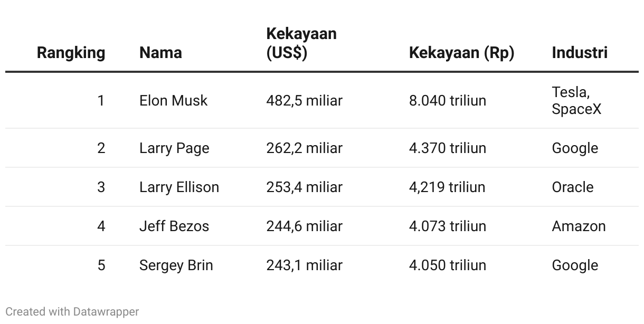
Task: Click the Rangking column header
Action: [x=71, y=53]
